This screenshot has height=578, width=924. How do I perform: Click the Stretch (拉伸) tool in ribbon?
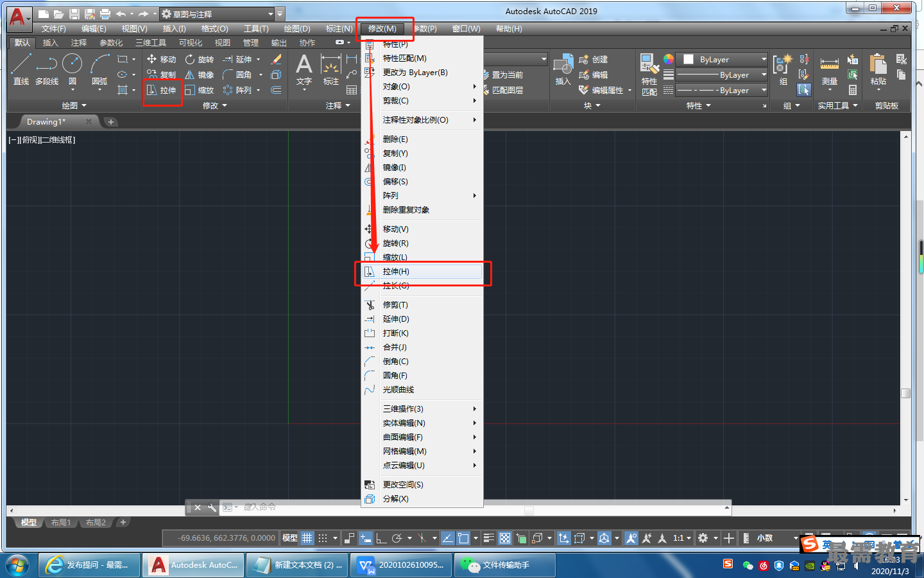[x=161, y=90]
